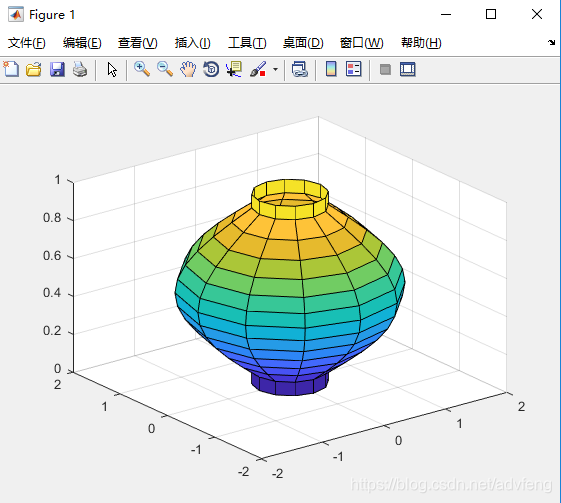Click the Link Plot icon

click(300, 69)
